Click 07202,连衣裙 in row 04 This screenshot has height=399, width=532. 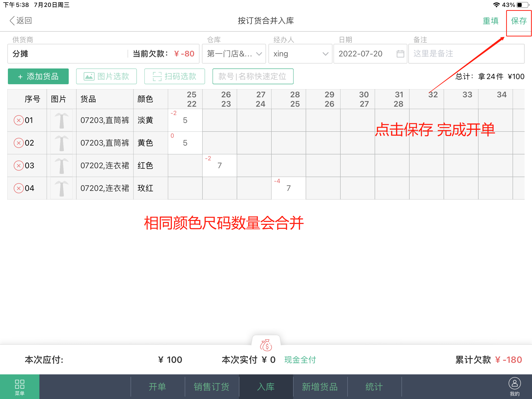105,188
